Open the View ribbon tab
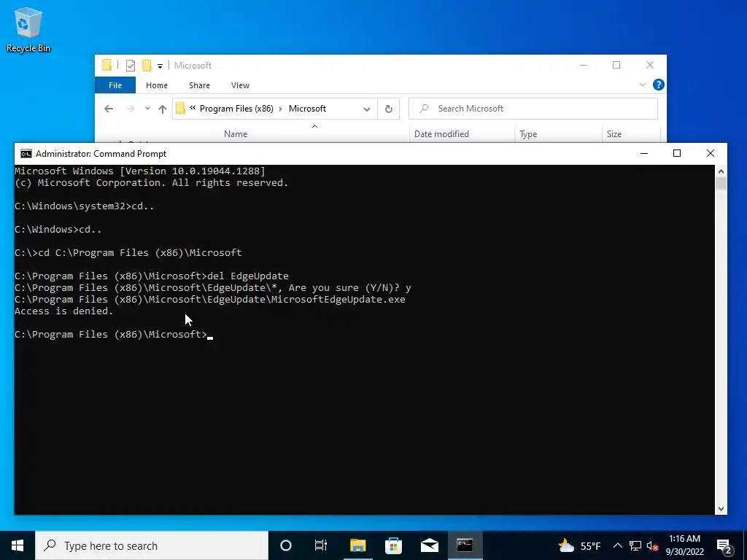The height and width of the screenshot is (560, 747). point(240,85)
